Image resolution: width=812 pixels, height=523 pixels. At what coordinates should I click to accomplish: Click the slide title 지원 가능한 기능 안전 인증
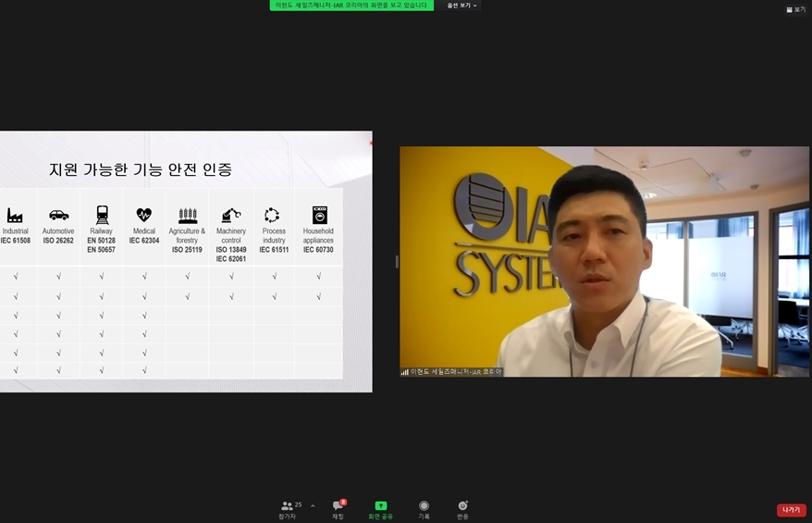point(141,169)
